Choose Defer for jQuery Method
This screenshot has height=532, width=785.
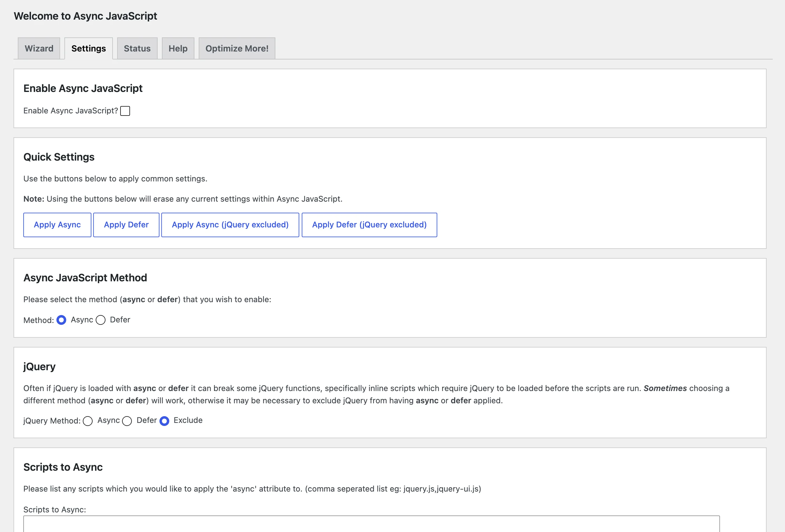click(x=127, y=421)
